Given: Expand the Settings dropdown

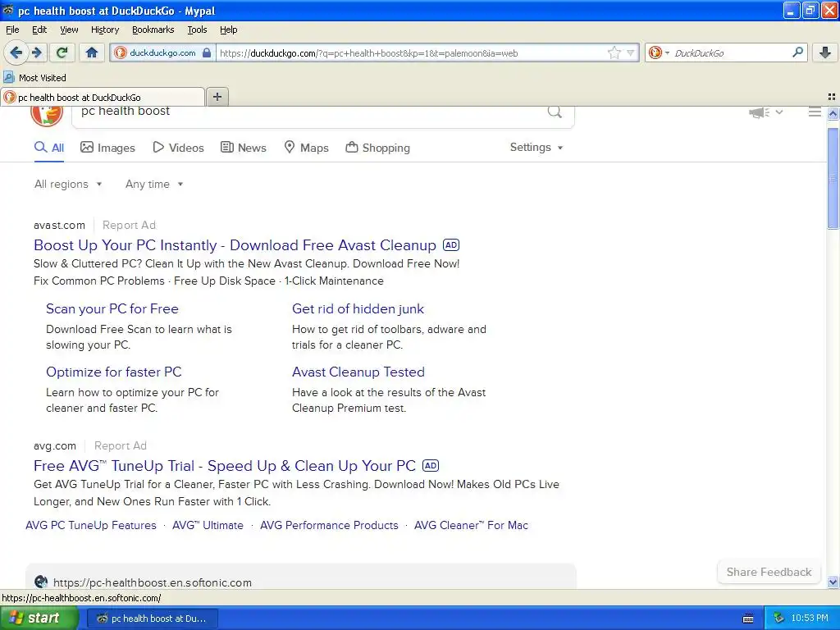Looking at the screenshot, I should point(536,148).
